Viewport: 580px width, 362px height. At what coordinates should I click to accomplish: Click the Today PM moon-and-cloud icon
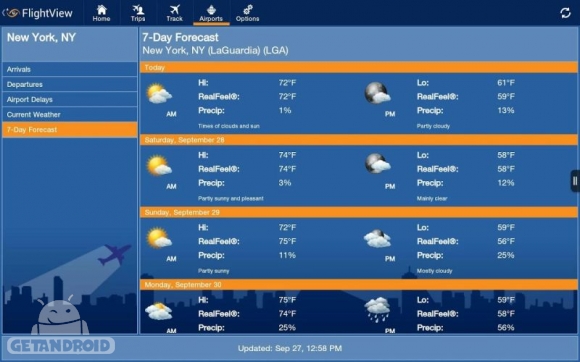[x=377, y=92]
